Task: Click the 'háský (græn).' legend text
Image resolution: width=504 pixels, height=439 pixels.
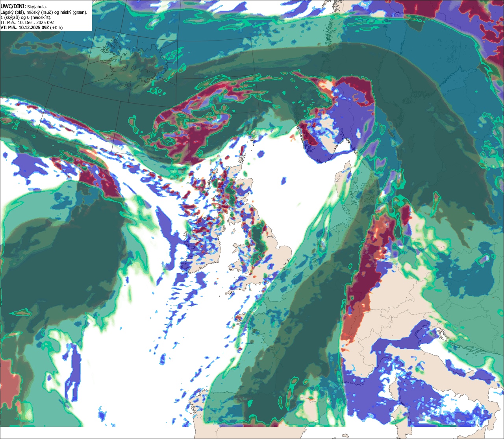Action: [x=74, y=13]
